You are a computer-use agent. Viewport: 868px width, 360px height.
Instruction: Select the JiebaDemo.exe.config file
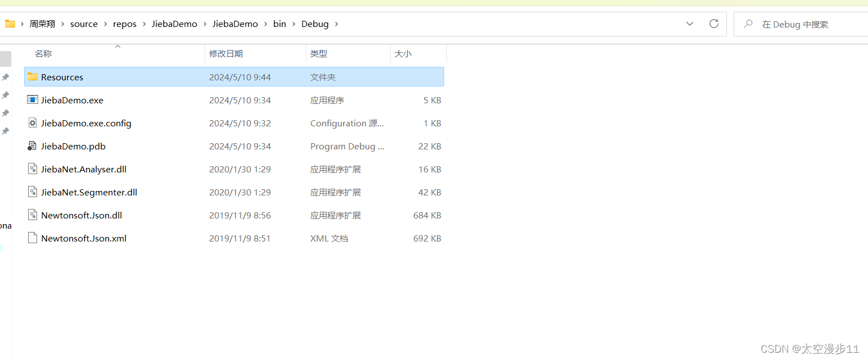tap(85, 123)
